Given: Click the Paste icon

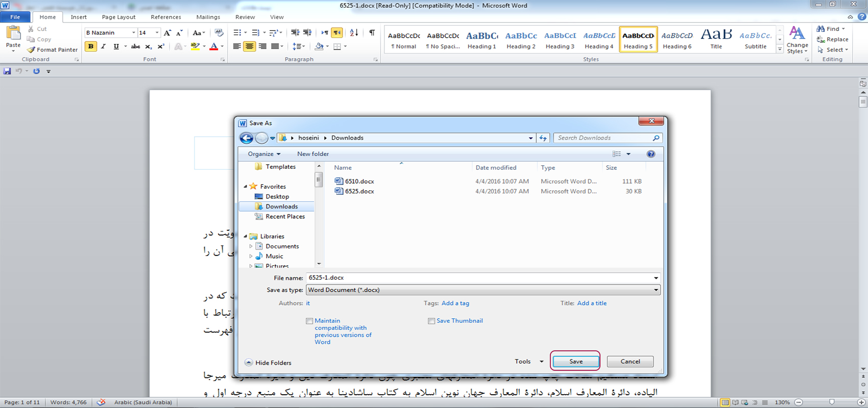Looking at the screenshot, I should 13,33.
